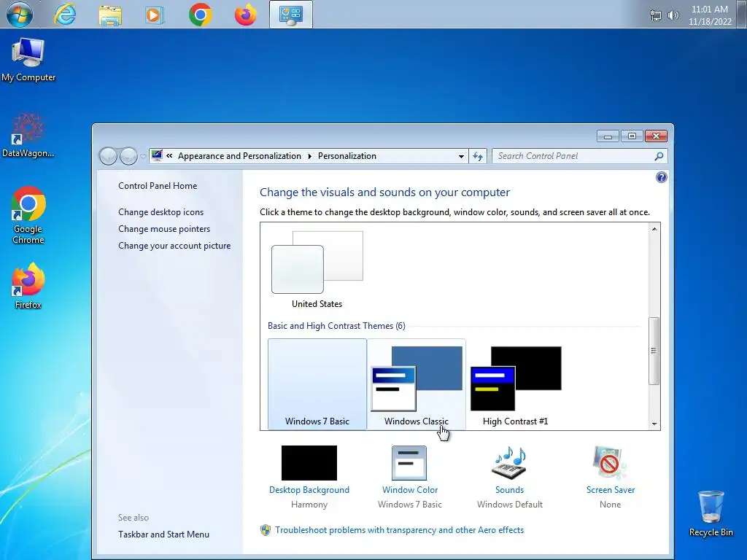Select the United States theme
This screenshot has width=747, height=560.
317,270
